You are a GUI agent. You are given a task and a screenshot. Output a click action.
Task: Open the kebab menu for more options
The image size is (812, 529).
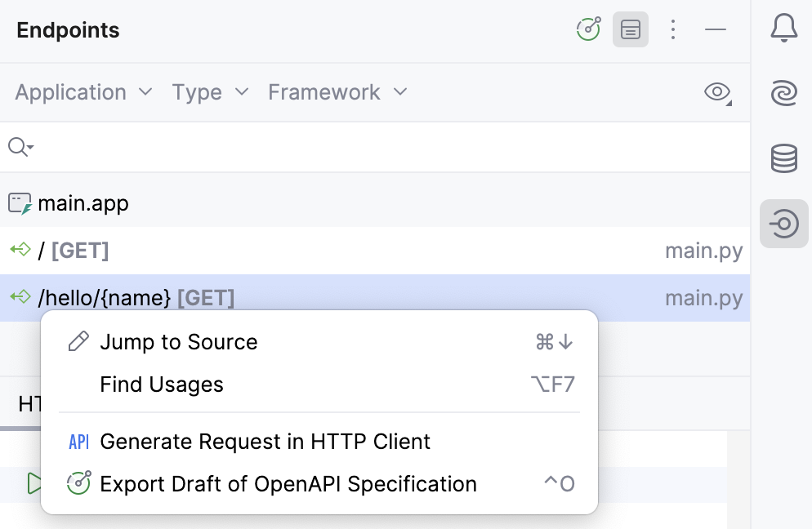pyautogui.click(x=673, y=29)
